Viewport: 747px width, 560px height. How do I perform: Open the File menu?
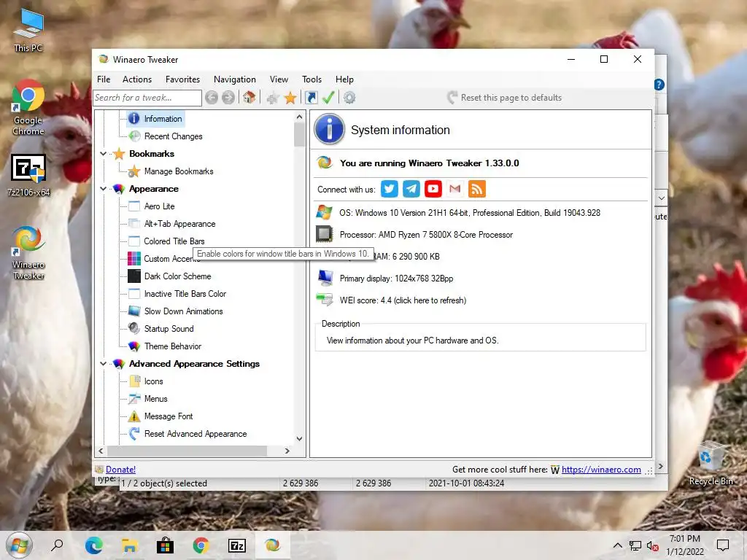(x=104, y=79)
